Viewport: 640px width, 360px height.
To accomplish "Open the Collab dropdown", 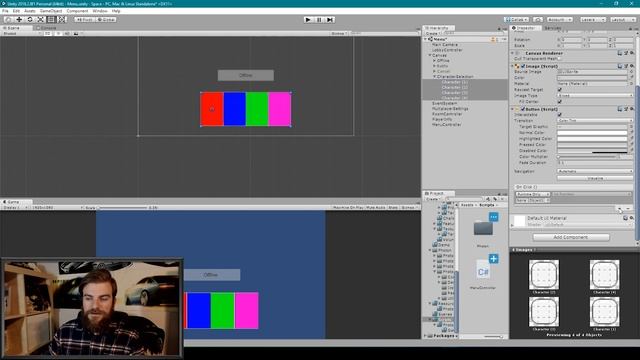I will tap(517, 20).
